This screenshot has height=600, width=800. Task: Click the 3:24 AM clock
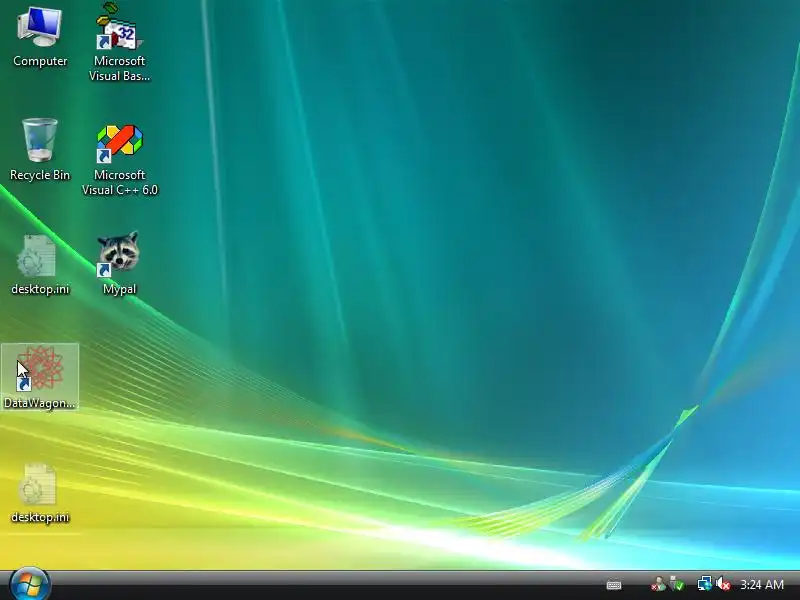pos(762,585)
